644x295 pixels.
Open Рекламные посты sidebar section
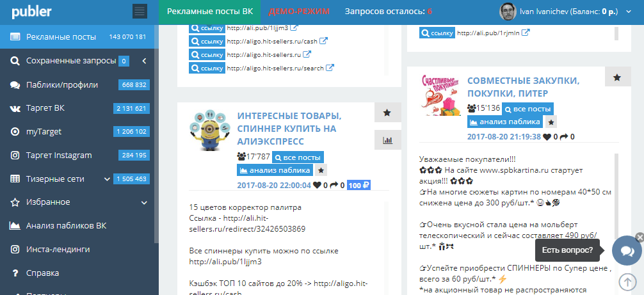79,37
